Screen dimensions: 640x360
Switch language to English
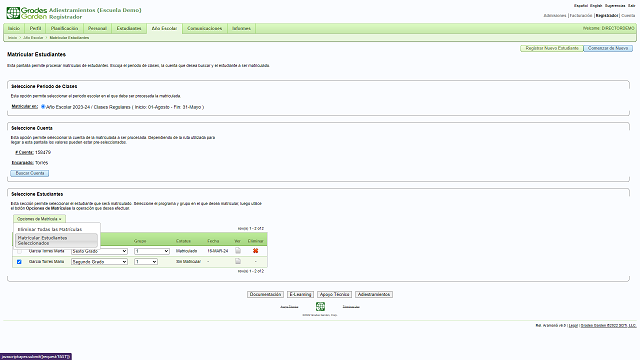[596, 6]
